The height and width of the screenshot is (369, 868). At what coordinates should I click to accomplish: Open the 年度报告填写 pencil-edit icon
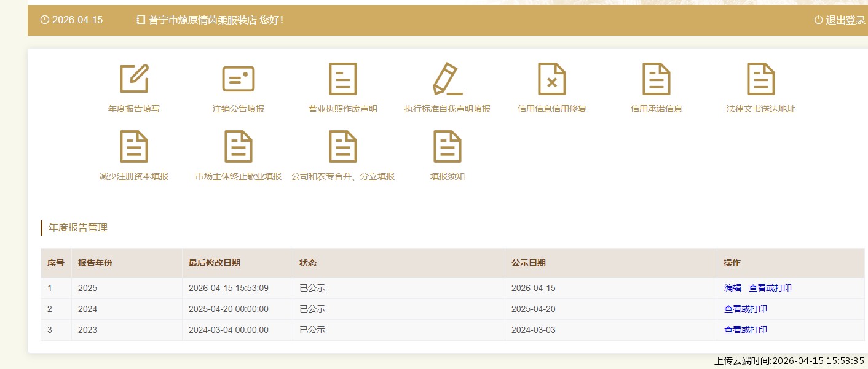pyautogui.click(x=134, y=79)
